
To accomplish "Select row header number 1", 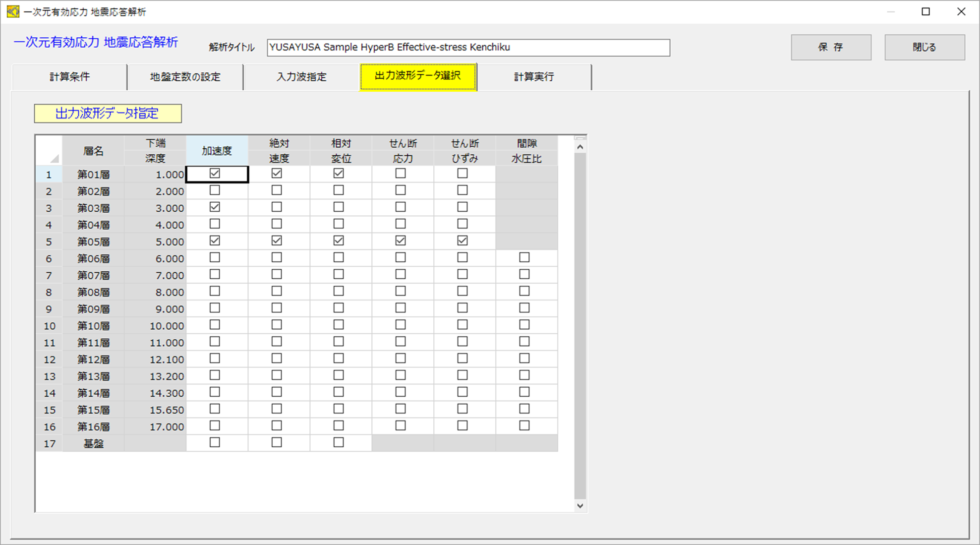I will (49, 175).
